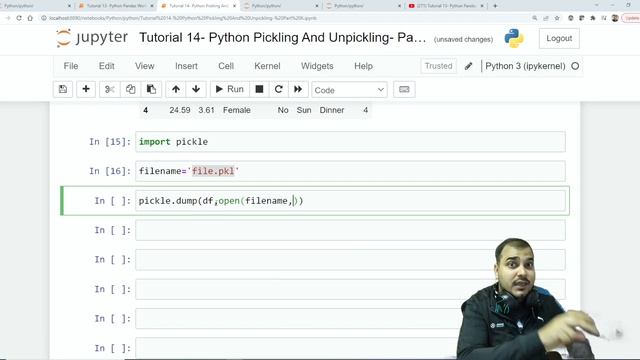The image size is (640, 360).
Task: Open the browser extensions puzzle icon
Action: coord(593,18)
